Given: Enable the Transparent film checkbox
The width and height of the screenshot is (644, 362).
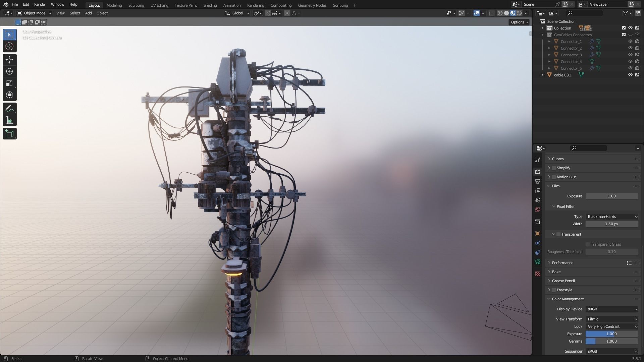Looking at the screenshot, I should pyautogui.click(x=558, y=234).
